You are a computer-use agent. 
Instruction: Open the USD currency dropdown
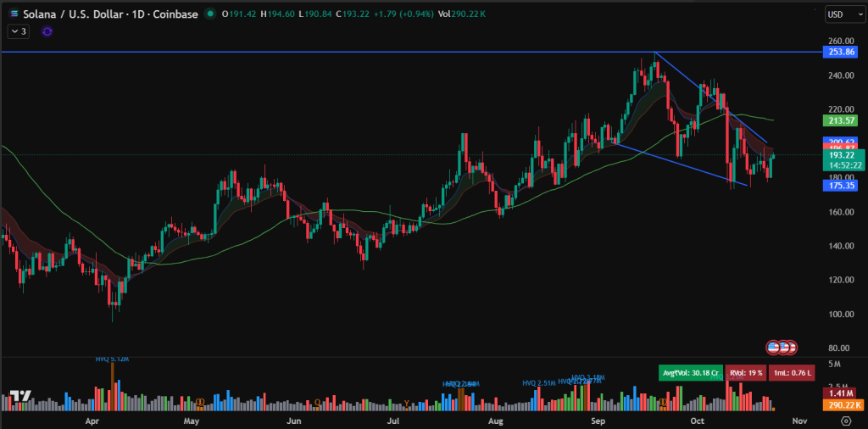841,14
